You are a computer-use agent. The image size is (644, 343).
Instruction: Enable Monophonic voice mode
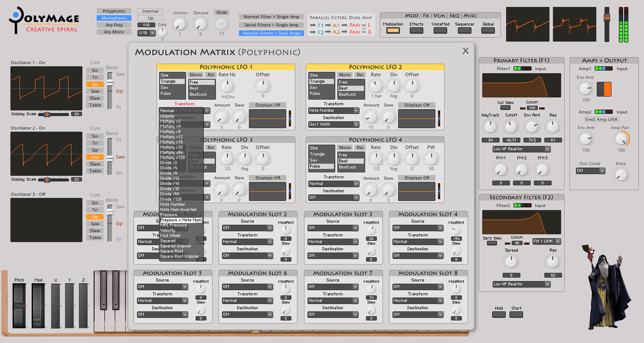pos(114,18)
